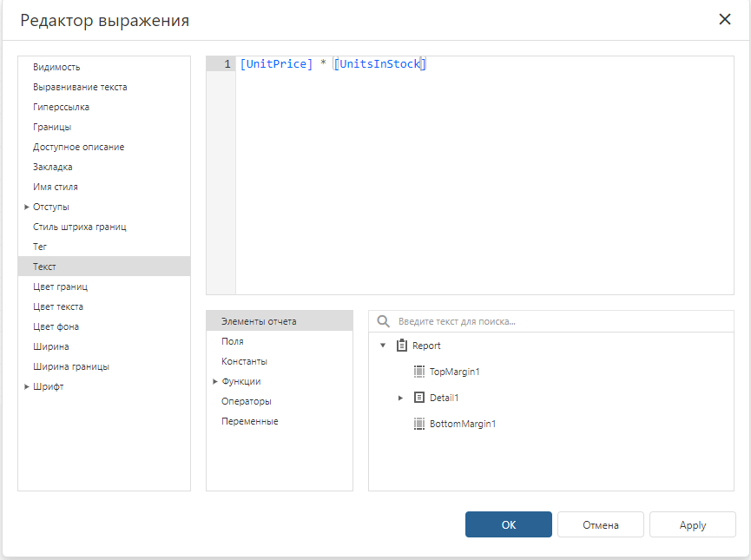Confirm with the OK button
The image size is (751, 560).
(508, 524)
